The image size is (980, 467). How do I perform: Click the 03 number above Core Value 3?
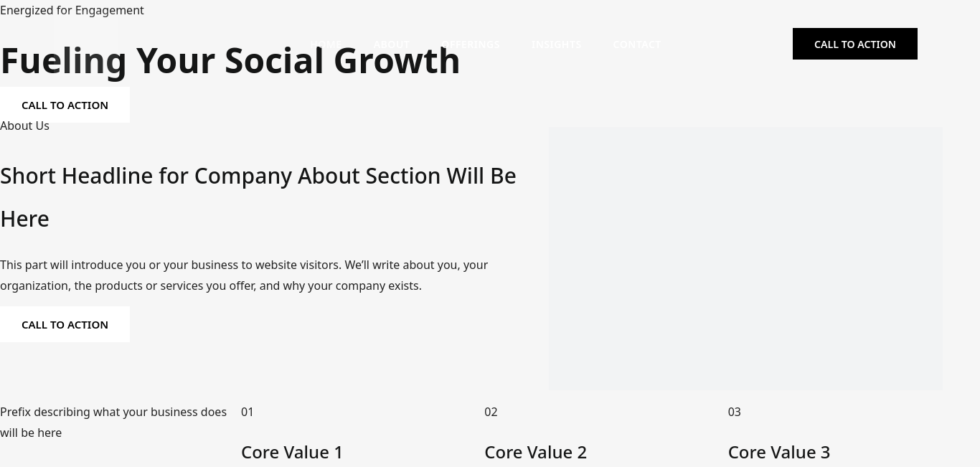click(x=734, y=412)
